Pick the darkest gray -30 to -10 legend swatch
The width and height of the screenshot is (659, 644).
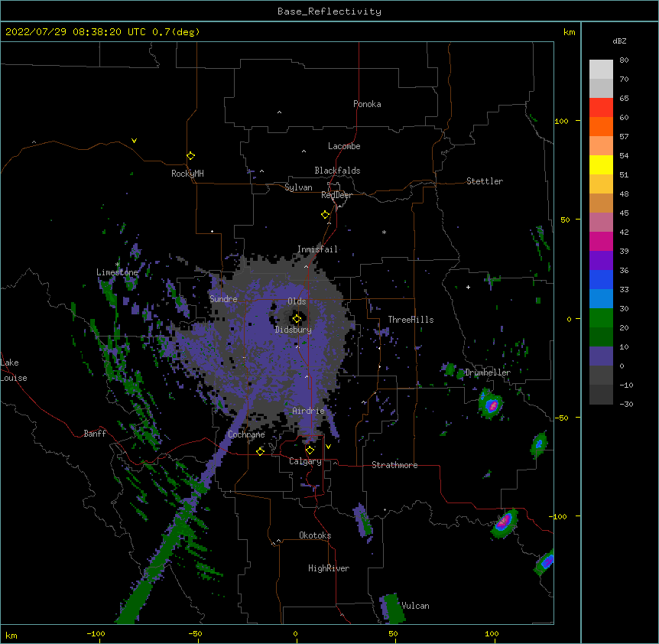coord(601,395)
